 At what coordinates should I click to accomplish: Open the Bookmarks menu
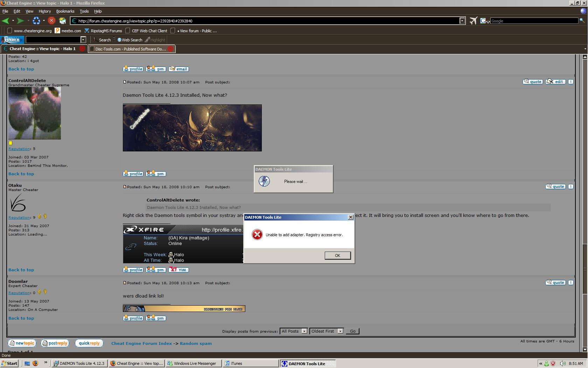(65, 11)
